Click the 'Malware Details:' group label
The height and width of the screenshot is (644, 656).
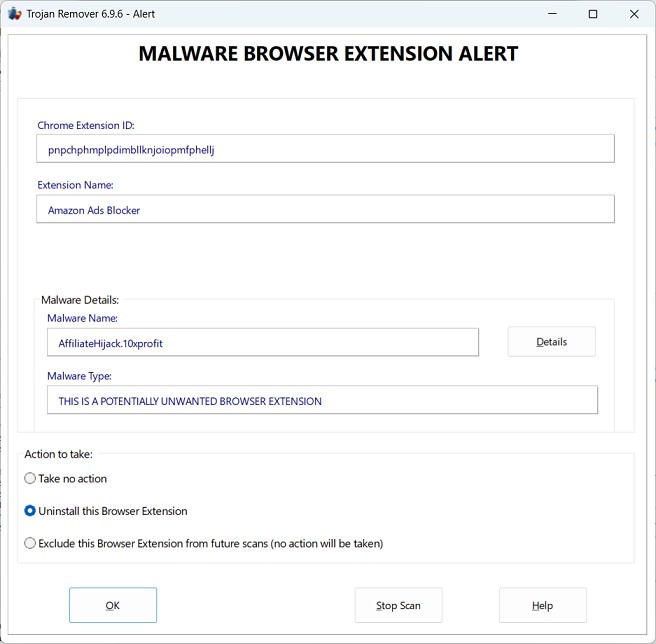(x=80, y=300)
